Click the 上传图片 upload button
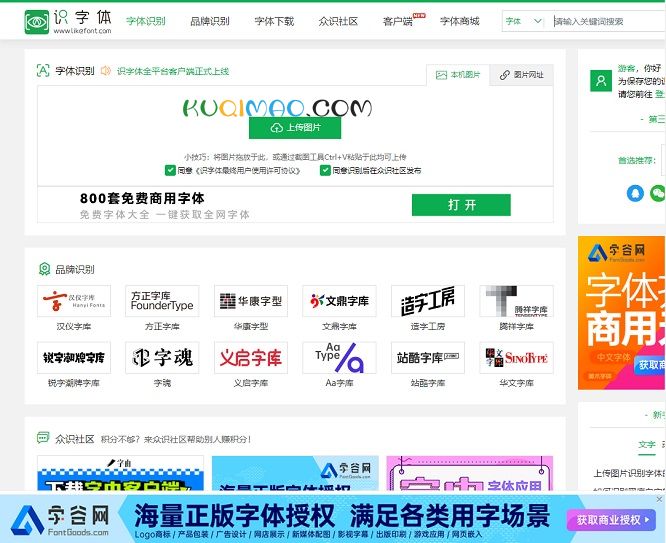The height and width of the screenshot is (543, 666). coord(295,127)
